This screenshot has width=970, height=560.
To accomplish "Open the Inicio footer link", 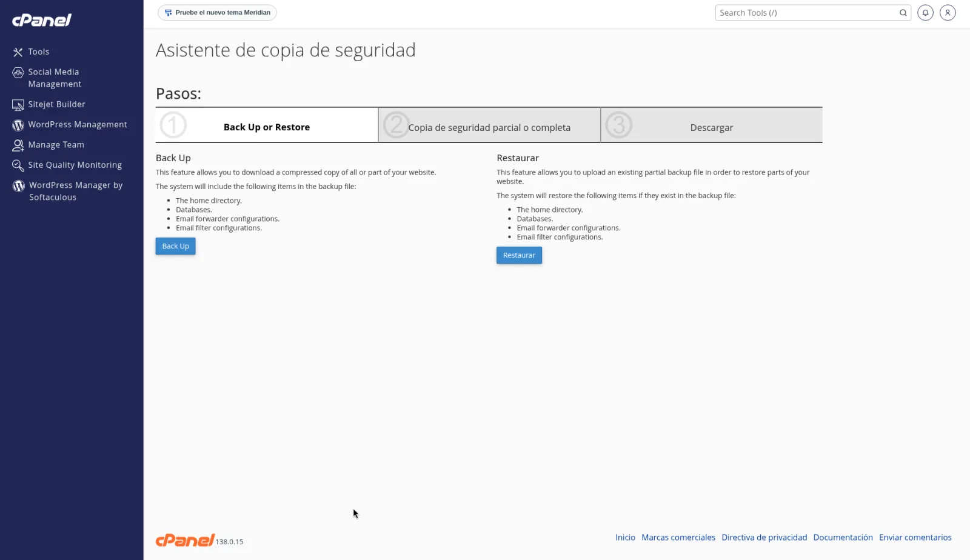I will [625, 538].
